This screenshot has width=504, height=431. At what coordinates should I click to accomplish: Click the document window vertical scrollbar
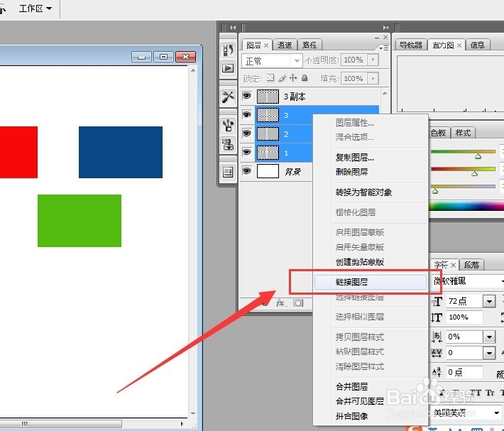[x=193, y=241]
